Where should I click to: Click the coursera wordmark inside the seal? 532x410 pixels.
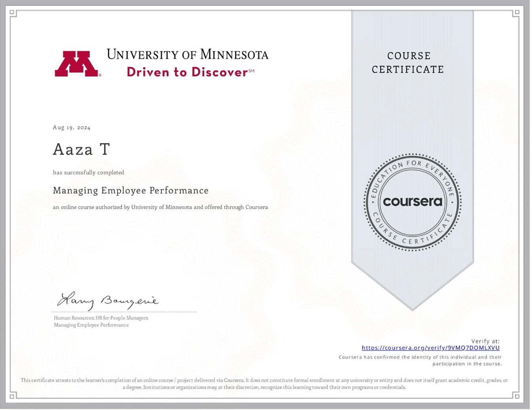coord(412,202)
